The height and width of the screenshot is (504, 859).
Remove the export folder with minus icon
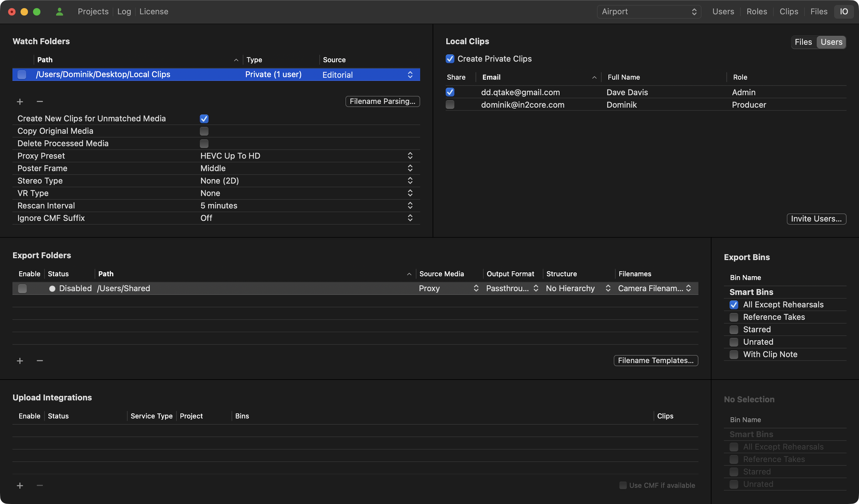coord(40,361)
